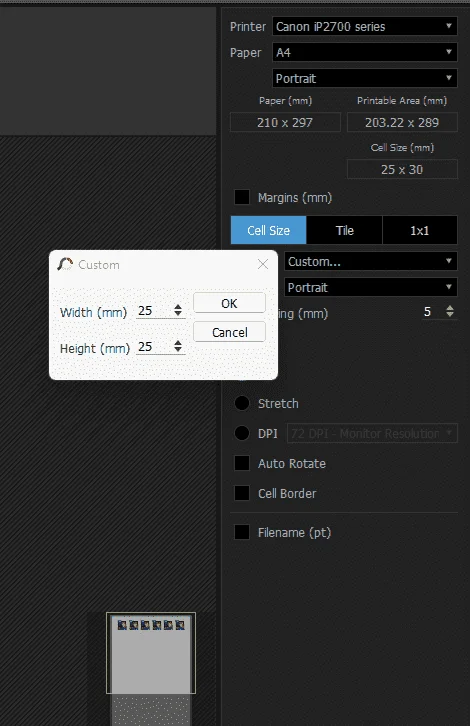Image resolution: width=470 pixels, height=726 pixels.
Task: Select the DPI radio button
Action: click(242, 433)
